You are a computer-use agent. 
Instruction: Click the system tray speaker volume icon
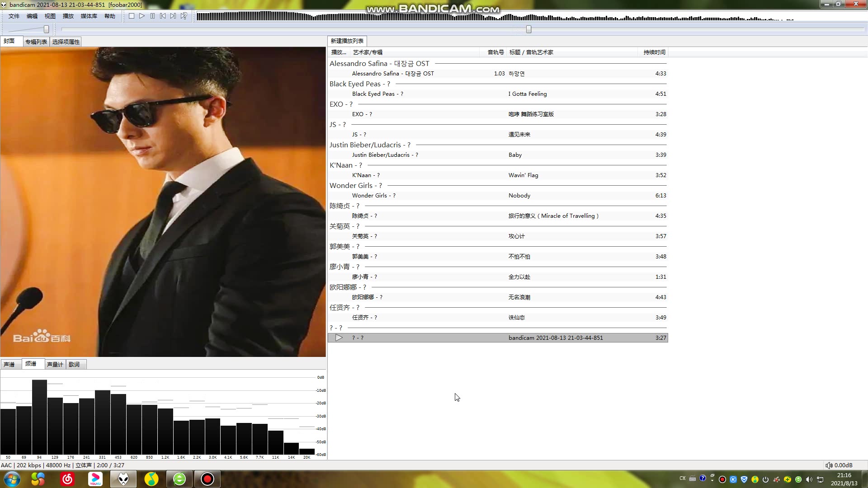809,479
